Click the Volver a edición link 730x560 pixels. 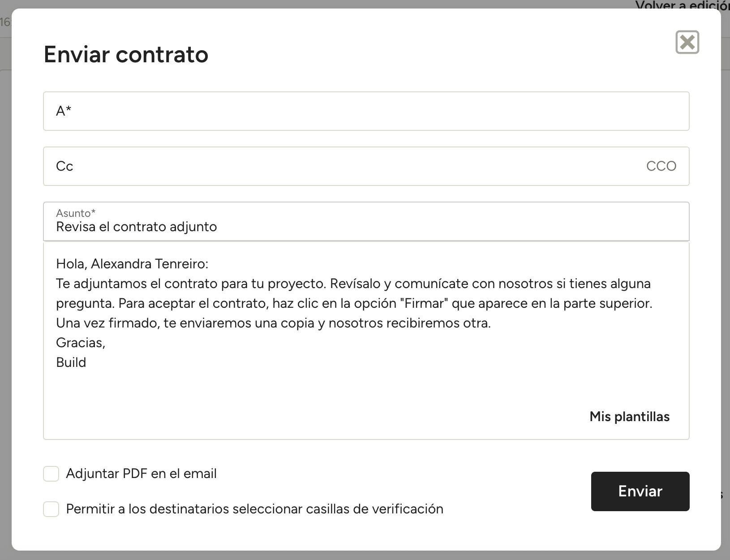(682, 5)
